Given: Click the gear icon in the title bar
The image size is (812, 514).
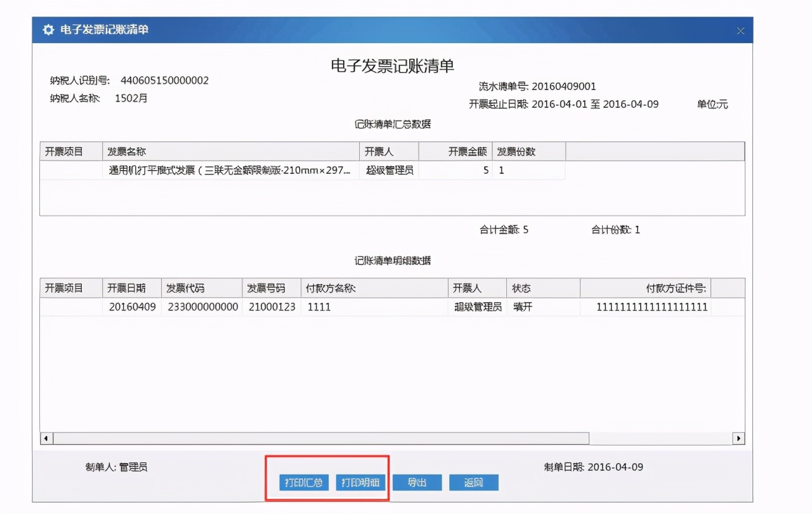Looking at the screenshot, I should tap(48, 29).
